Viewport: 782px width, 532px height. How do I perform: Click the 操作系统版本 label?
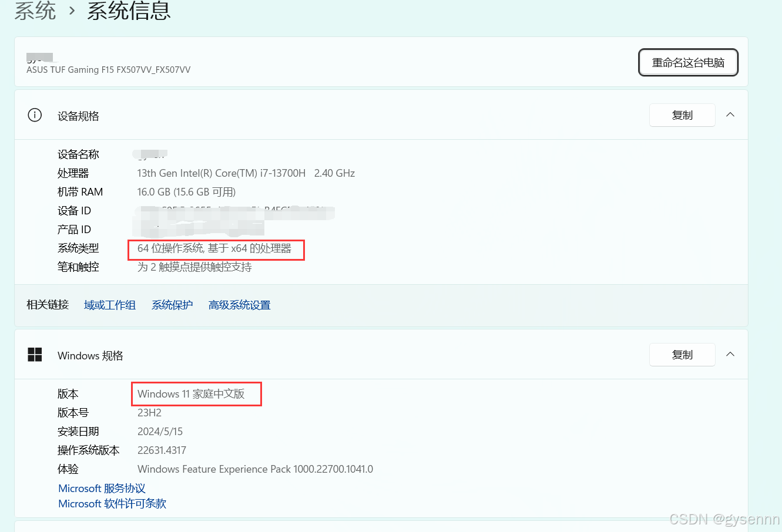pyautogui.click(x=89, y=450)
